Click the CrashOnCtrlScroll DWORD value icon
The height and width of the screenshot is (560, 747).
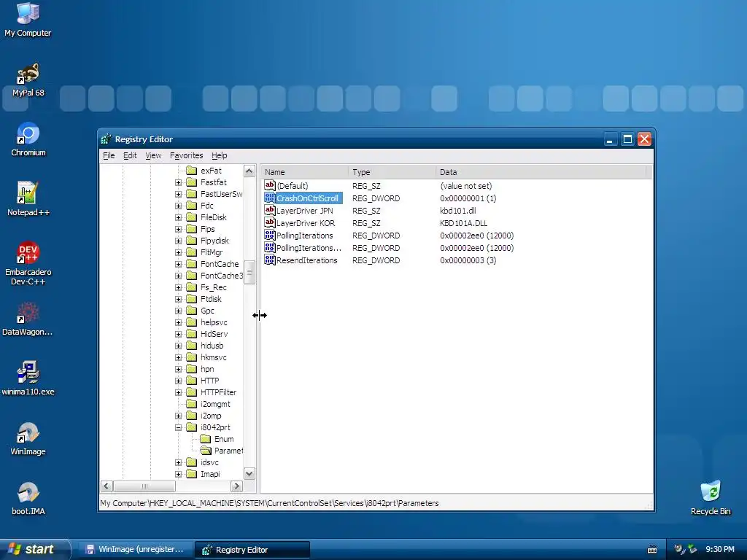click(x=270, y=198)
